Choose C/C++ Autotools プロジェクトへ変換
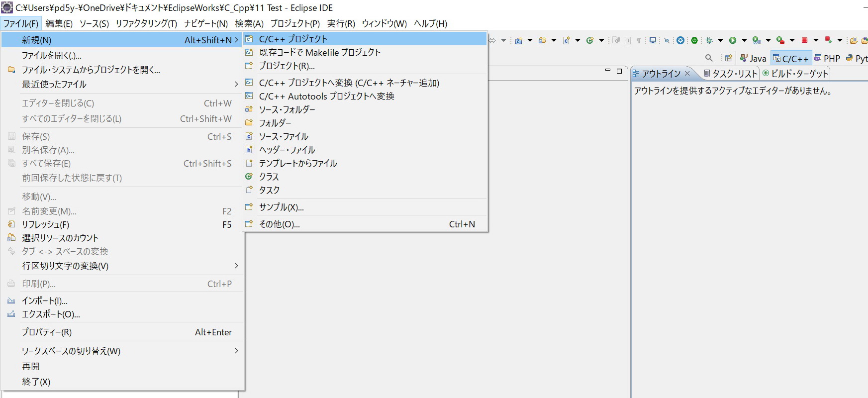Image resolution: width=868 pixels, height=398 pixels. click(x=365, y=96)
